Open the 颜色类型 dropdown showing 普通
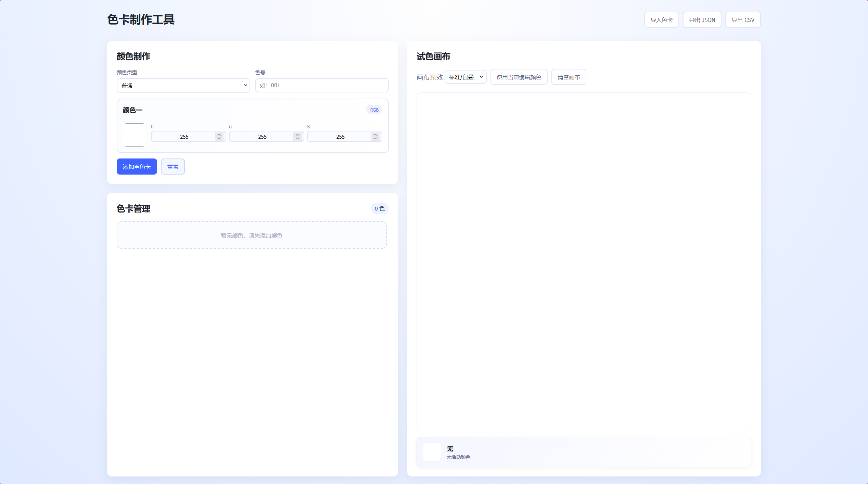Screen dimensions: 868x484 point(183,86)
